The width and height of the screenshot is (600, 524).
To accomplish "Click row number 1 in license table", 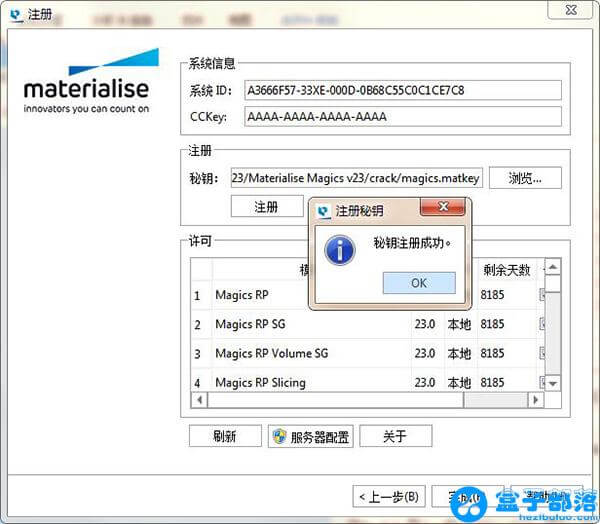I will pyautogui.click(x=197, y=295).
